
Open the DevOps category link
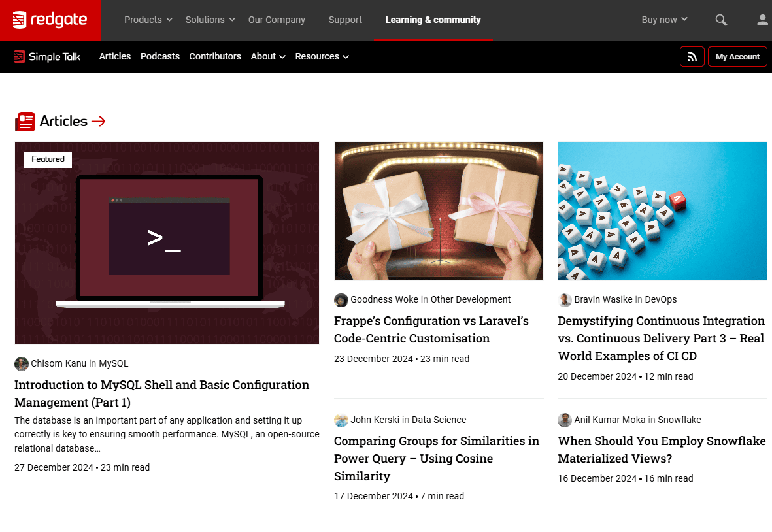click(661, 300)
